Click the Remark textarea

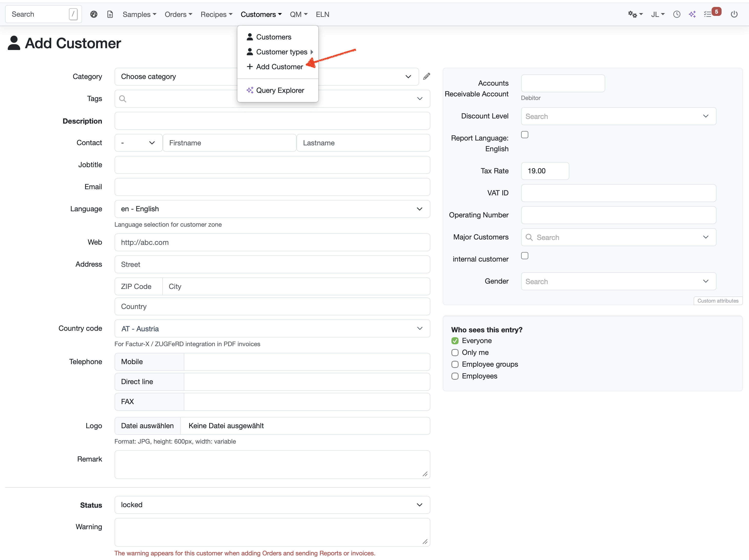click(272, 464)
